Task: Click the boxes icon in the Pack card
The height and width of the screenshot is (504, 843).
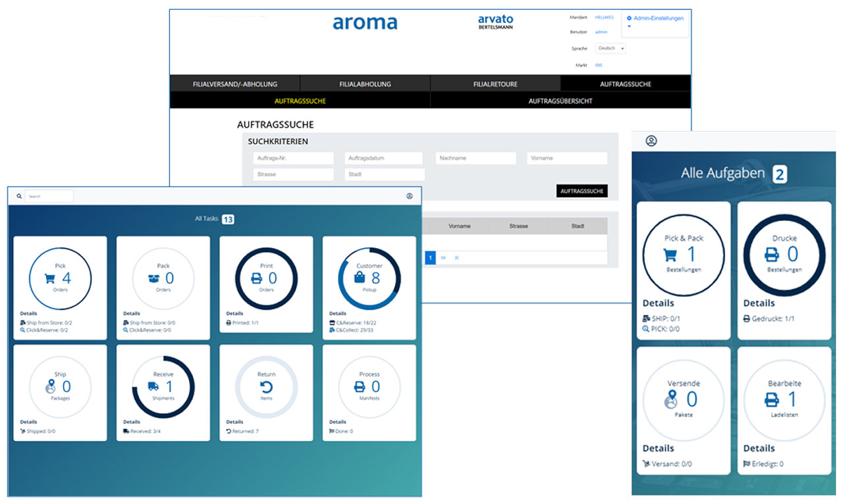Action: 153,278
